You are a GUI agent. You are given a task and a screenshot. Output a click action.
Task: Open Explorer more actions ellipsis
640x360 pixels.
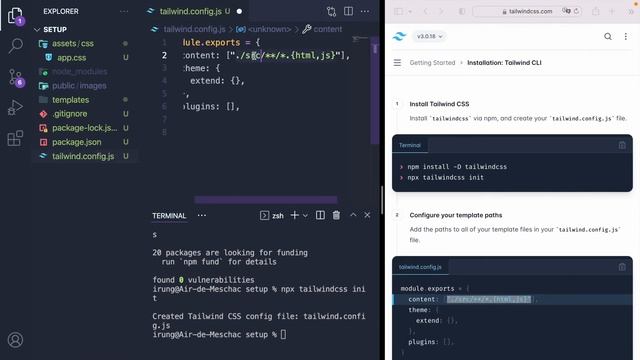pos(124,11)
